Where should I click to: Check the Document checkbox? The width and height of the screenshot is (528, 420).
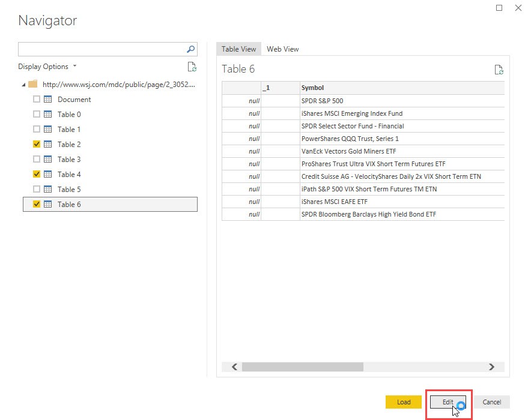point(37,99)
